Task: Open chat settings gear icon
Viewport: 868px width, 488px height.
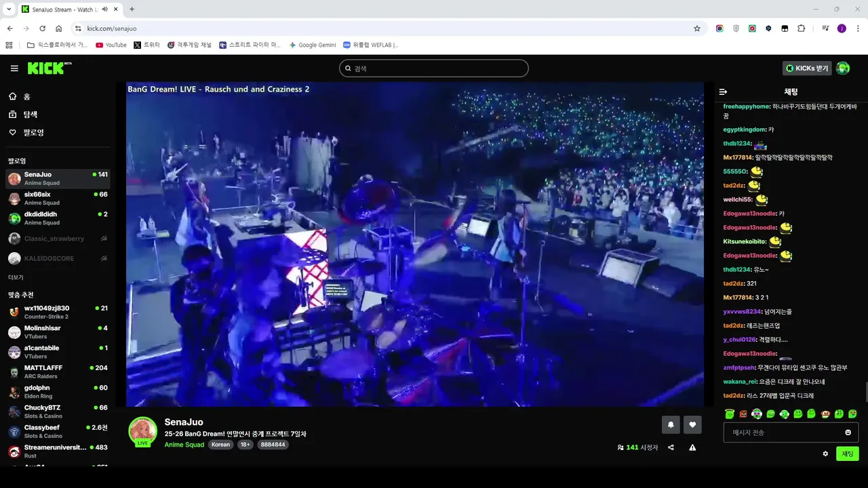Action: coord(825,453)
